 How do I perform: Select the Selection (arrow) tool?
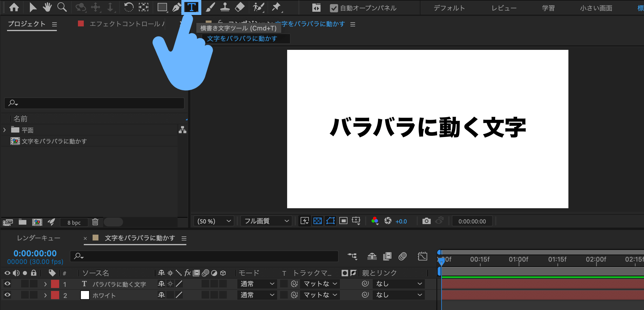tap(33, 7)
